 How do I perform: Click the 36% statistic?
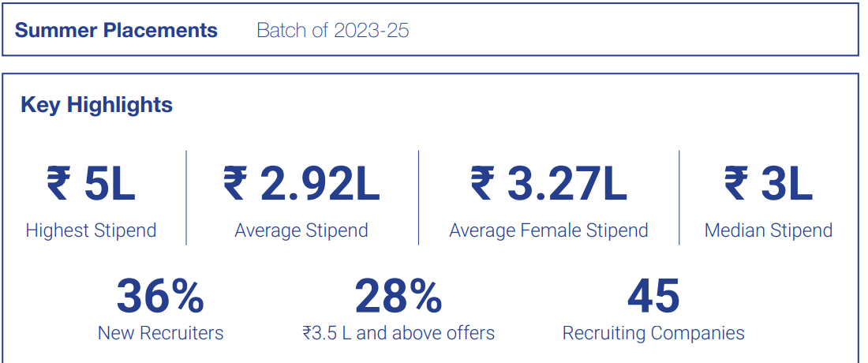pos(160,297)
